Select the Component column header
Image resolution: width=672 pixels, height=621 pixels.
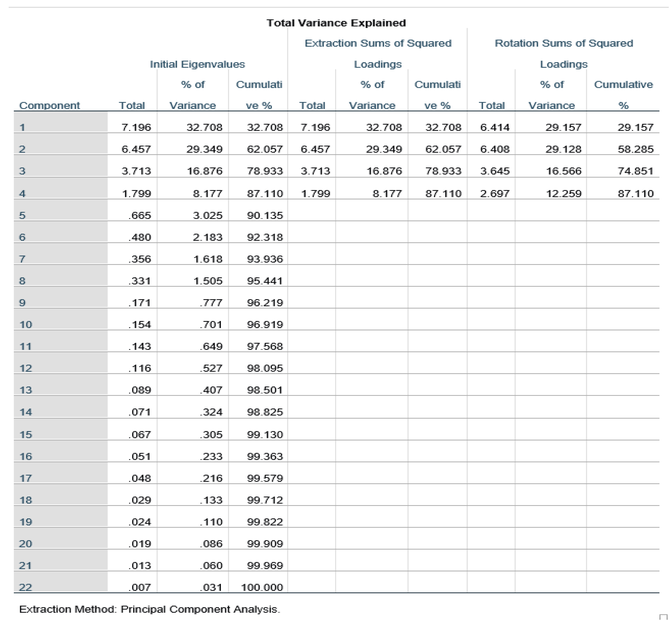49,106
